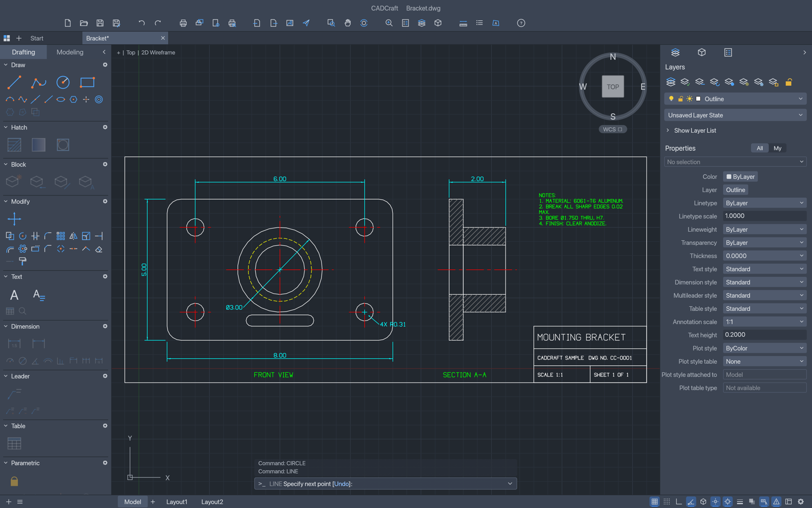812x508 pixels.
Task: Select the Ellipse draw tool
Action: [x=61, y=100]
